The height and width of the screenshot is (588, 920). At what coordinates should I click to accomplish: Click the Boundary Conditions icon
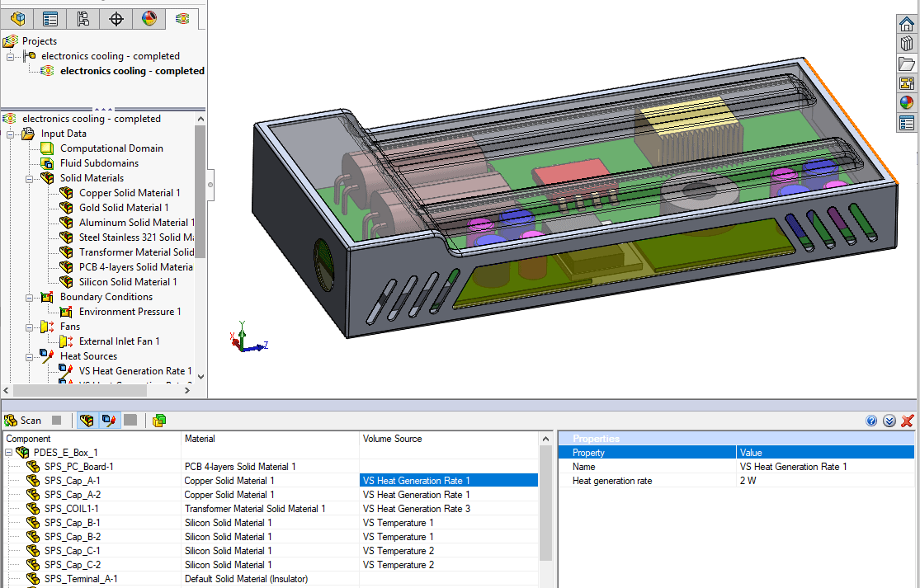click(x=47, y=297)
